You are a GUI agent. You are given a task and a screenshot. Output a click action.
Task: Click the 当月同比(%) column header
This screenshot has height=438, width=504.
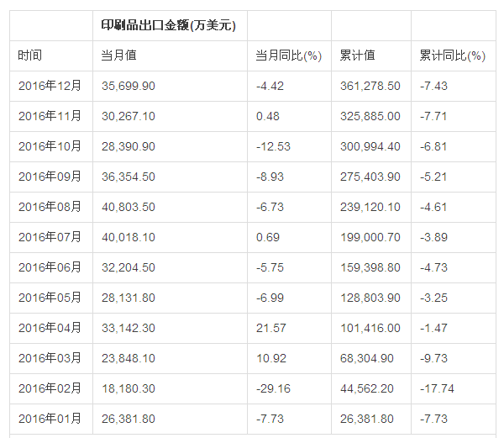click(288, 55)
